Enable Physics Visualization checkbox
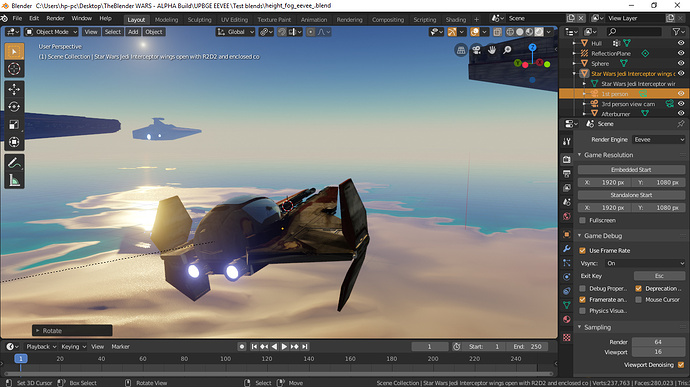The image size is (690, 387). 583,311
